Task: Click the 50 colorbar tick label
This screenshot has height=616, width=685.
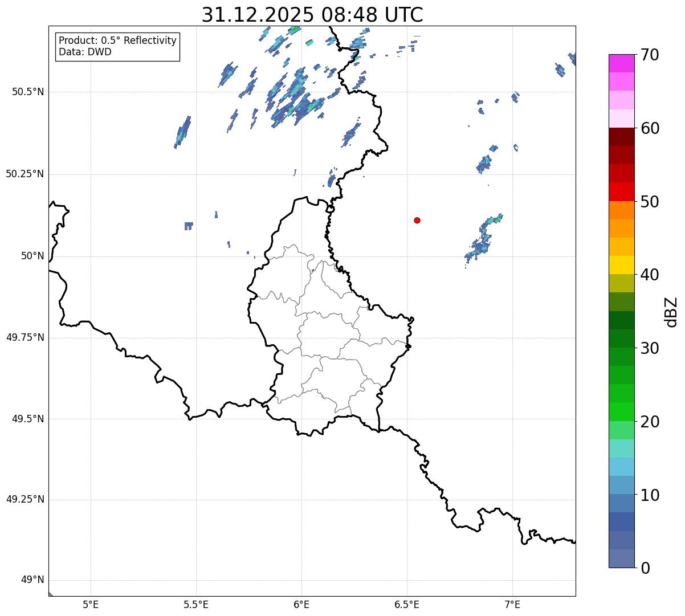Action: tap(650, 202)
